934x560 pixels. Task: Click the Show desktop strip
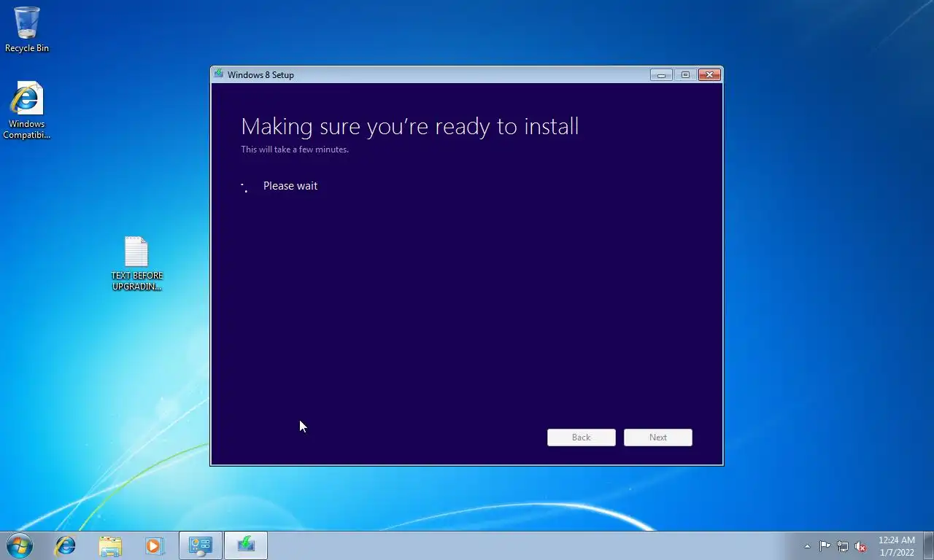tap(928, 545)
